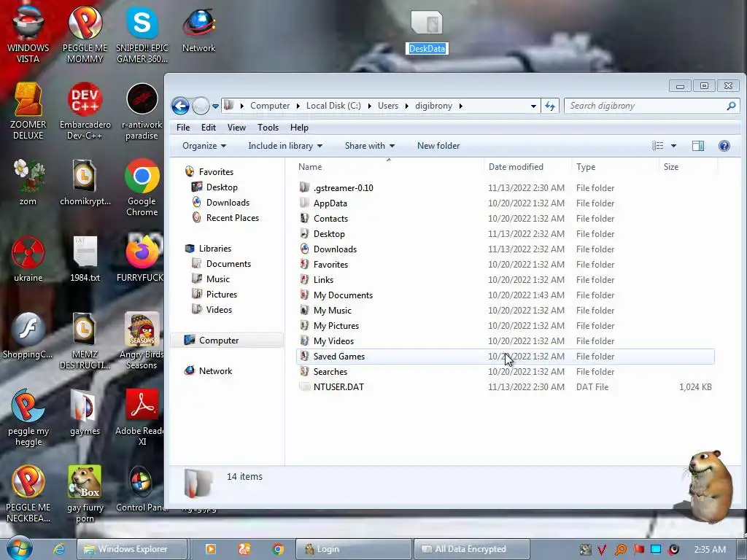Expand the Organize dropdown
Viewport: 747px width, 560px height.
[x=204, y=146]
